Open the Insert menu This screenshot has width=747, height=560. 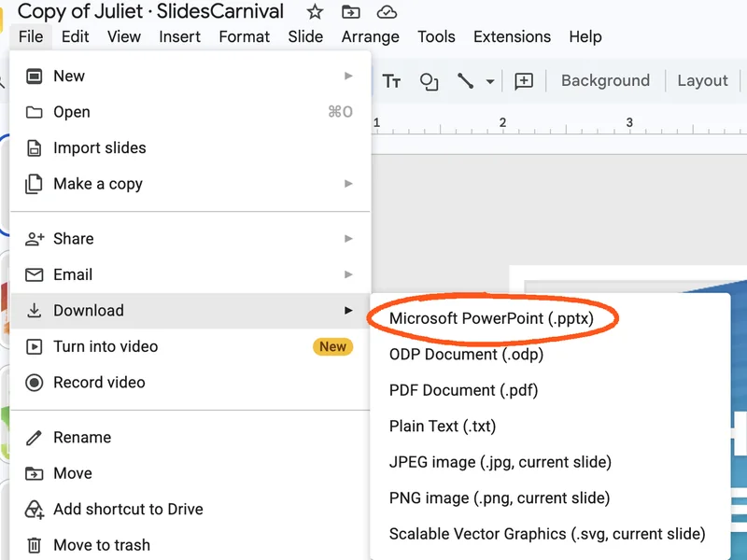pyautogui.click(x=179, y=36)
